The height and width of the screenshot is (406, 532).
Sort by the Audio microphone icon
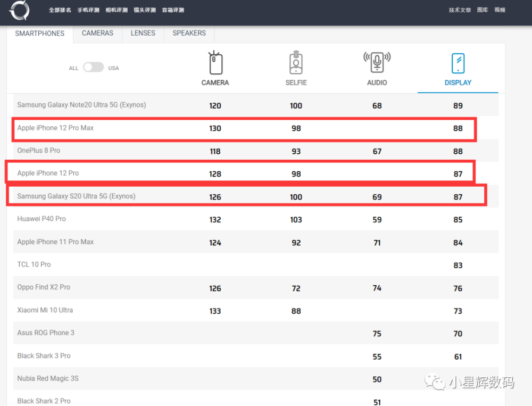pos(377,62)
